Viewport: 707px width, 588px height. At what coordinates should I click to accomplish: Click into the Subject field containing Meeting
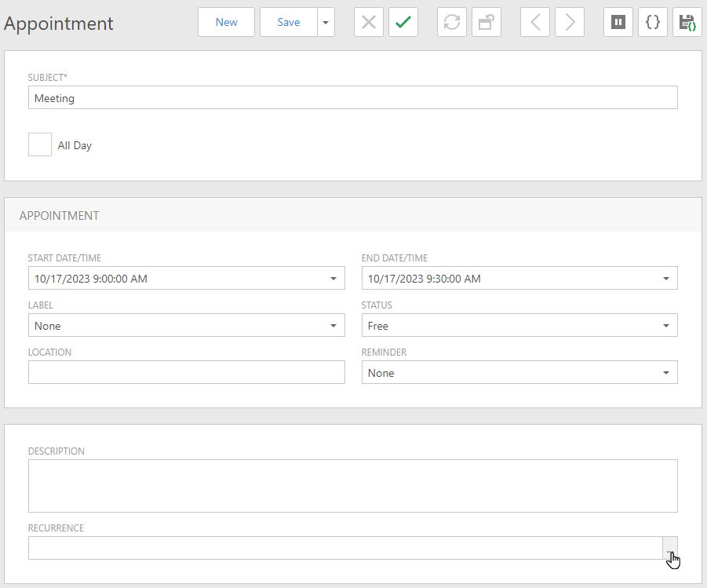[352, 97]
